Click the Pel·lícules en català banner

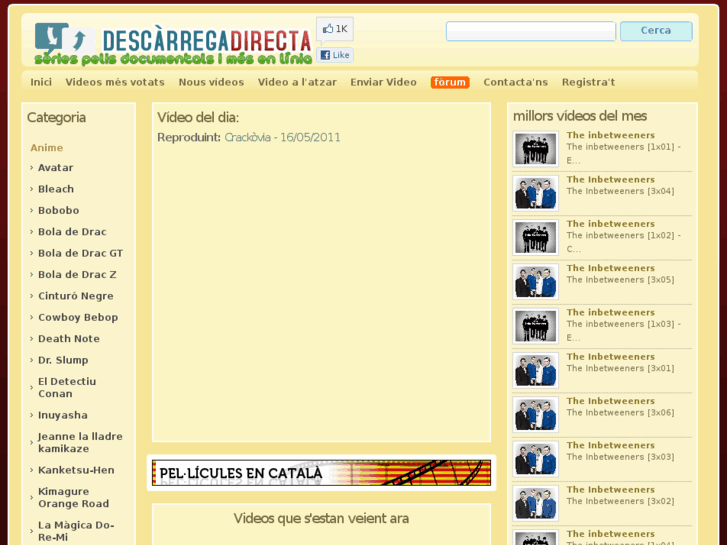[321, 473]
